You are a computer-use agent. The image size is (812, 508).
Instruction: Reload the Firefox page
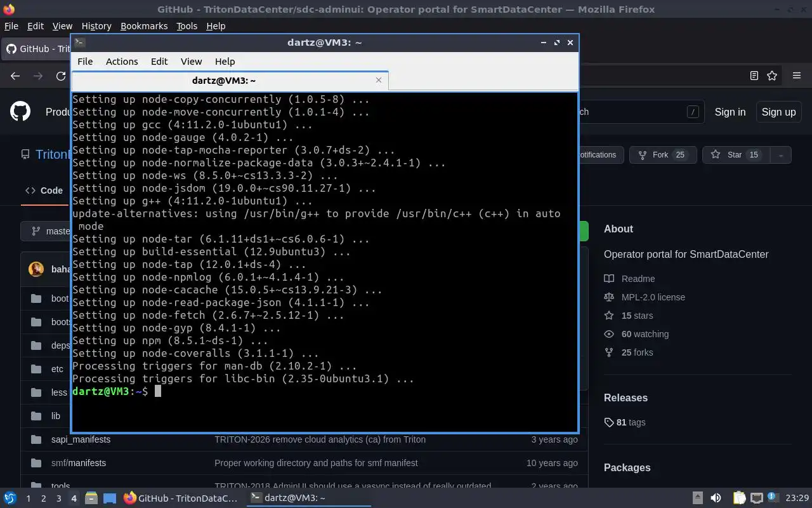click(x=61, y=76)
